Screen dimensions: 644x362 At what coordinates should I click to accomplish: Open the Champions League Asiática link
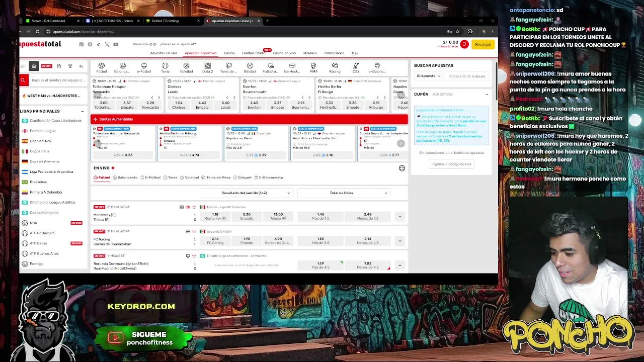52,202
